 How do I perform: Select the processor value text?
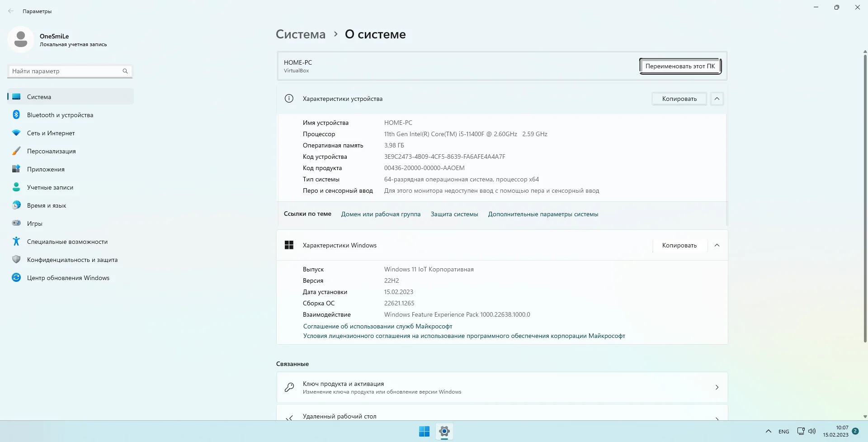(466, 134)
